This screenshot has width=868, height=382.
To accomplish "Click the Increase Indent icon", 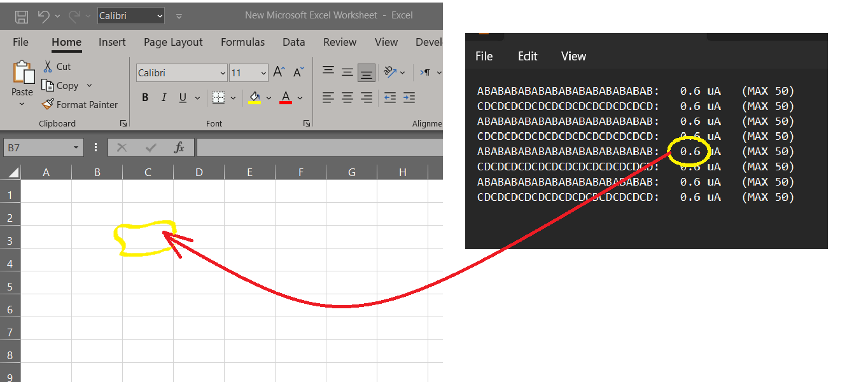I will (x=408, y=97).
